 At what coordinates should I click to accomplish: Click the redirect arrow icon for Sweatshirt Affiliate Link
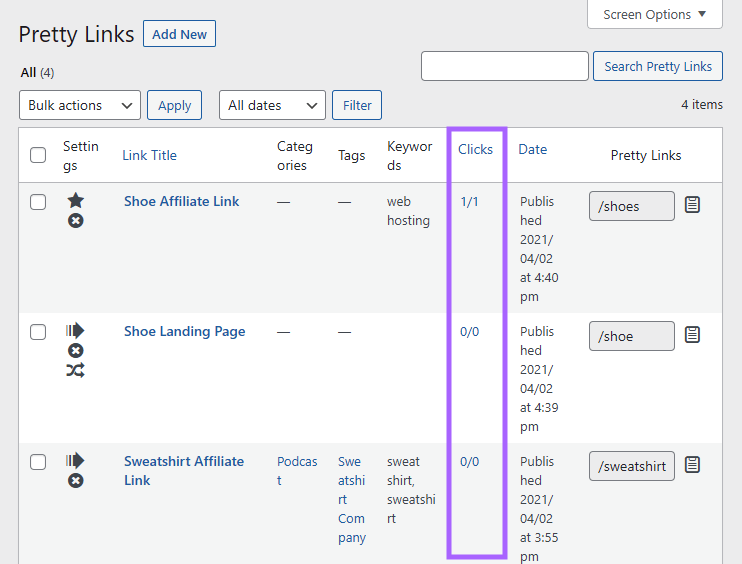pos(75,460)
